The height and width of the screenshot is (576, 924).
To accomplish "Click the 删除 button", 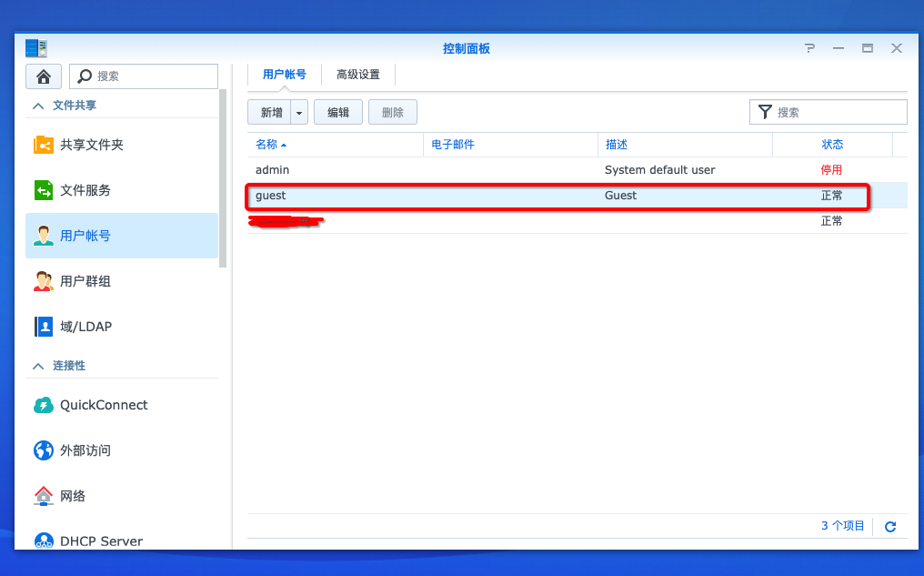I will pos(392,111).
